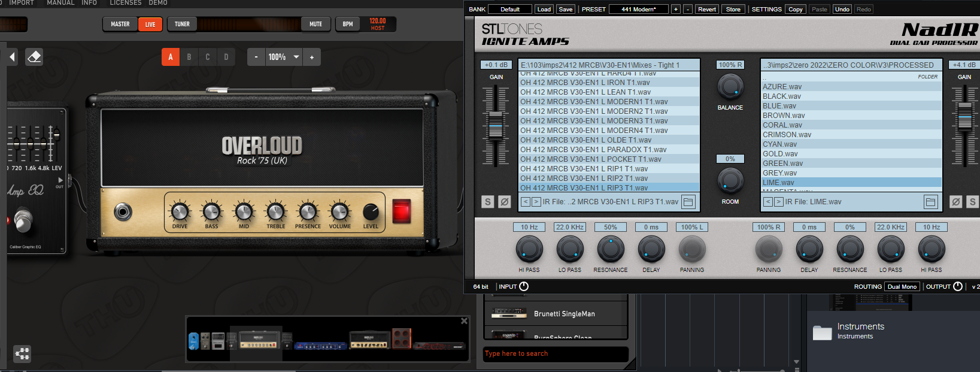Click the amp input jack

tap(123, 211)
